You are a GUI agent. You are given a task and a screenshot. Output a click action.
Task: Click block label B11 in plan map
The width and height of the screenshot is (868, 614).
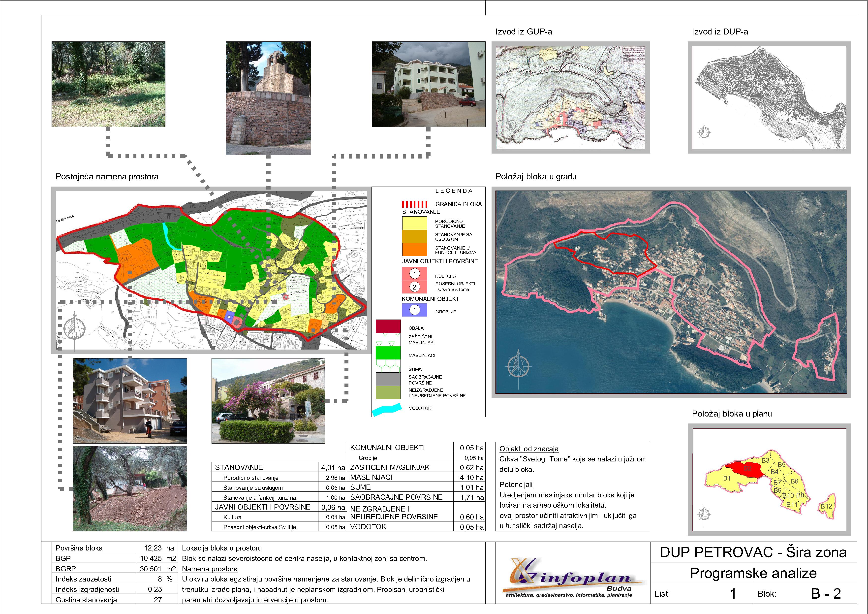[x=792, y=504]
